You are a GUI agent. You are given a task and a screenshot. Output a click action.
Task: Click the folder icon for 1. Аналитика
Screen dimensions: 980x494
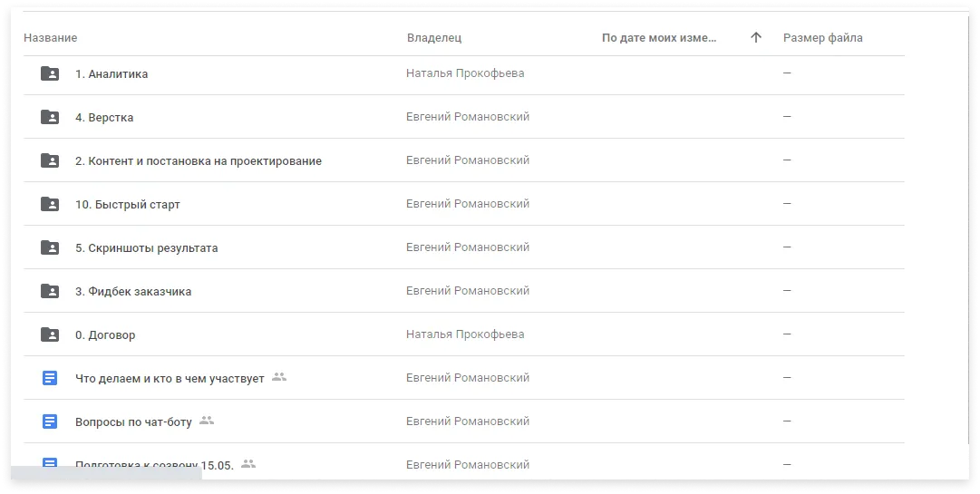(x=49, y=73)
